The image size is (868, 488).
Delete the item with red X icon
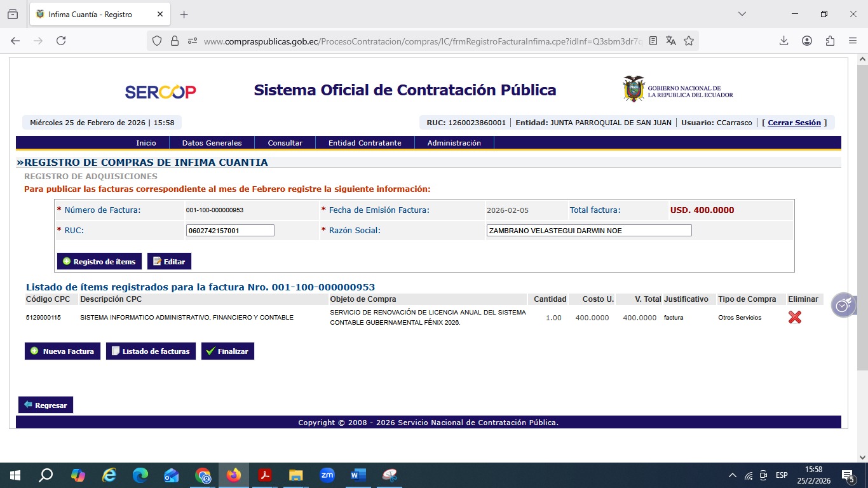point(794,317)
